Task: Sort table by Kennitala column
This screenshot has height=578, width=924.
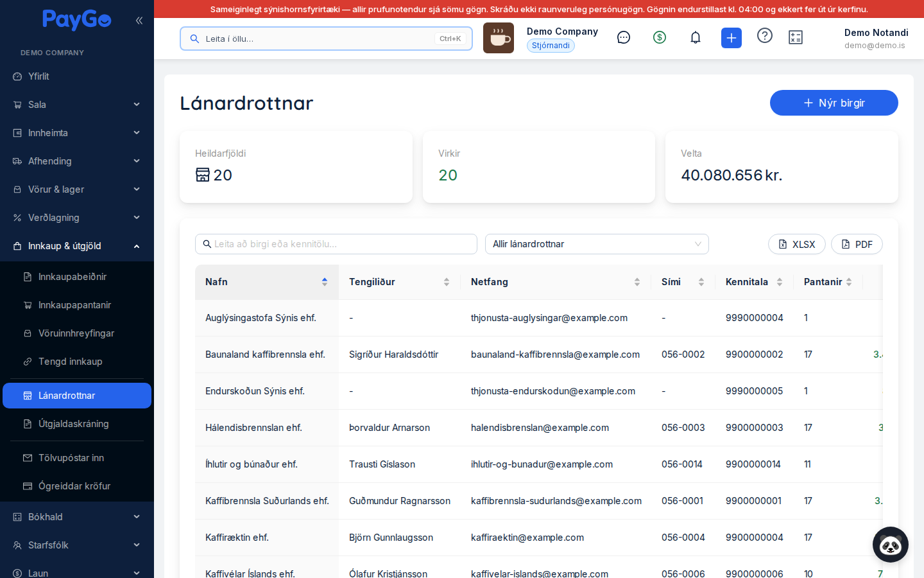Action: pos(755,282)
